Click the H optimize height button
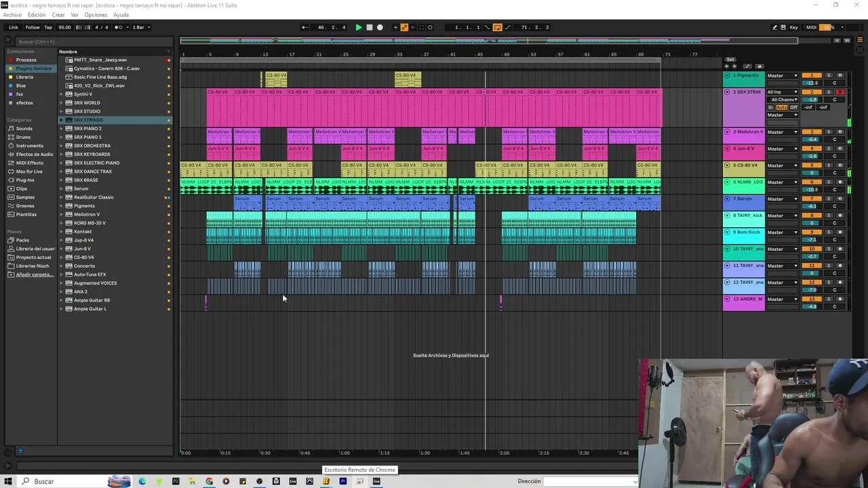 (x=837, y=41)
